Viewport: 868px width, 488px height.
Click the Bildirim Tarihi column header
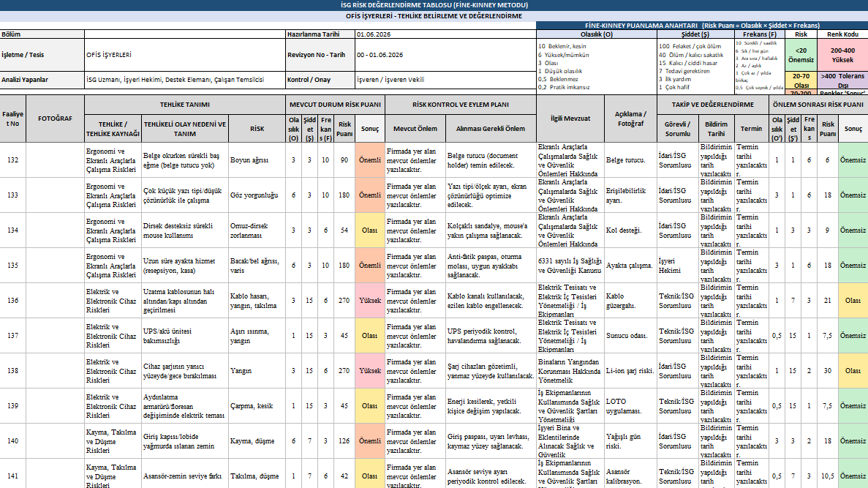716,129
